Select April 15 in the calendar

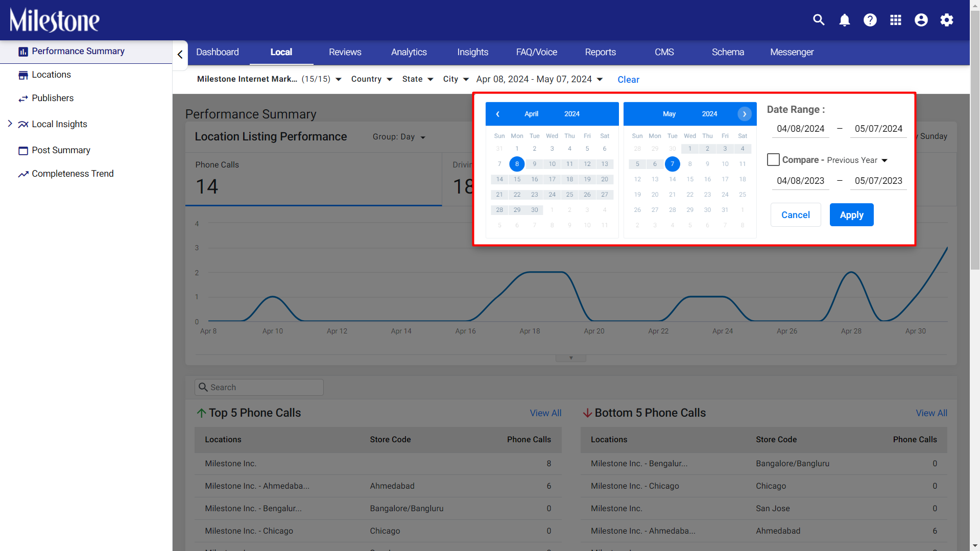tap(517, 179)
